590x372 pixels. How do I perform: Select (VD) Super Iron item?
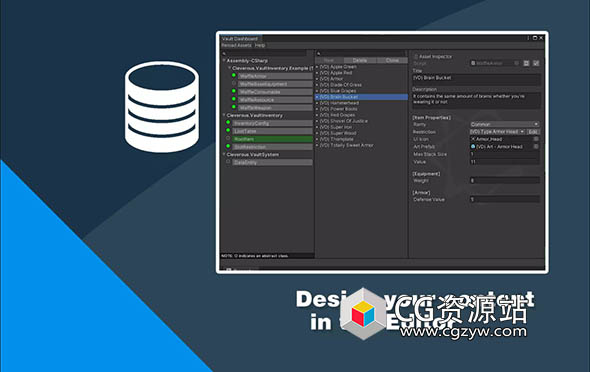click(x=361, y=127)
